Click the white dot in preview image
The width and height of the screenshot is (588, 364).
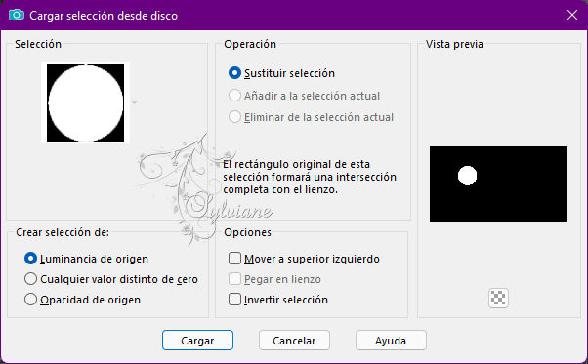point(467,176)
